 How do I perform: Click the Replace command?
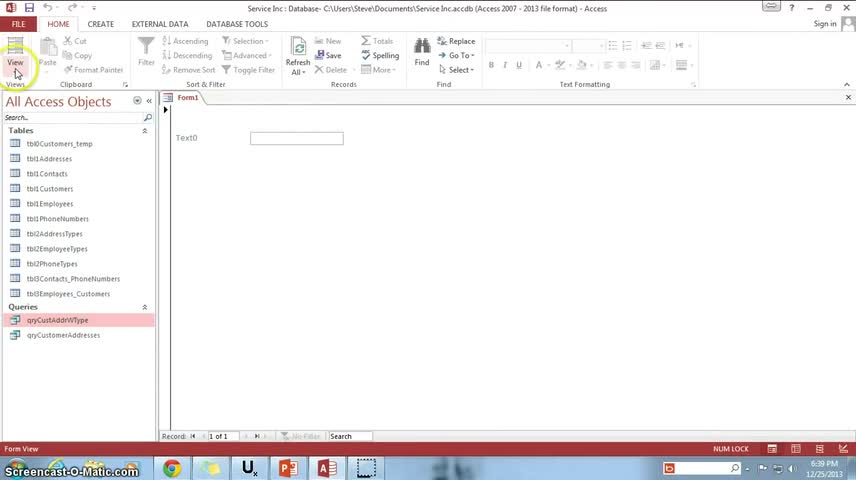(456, 41)
